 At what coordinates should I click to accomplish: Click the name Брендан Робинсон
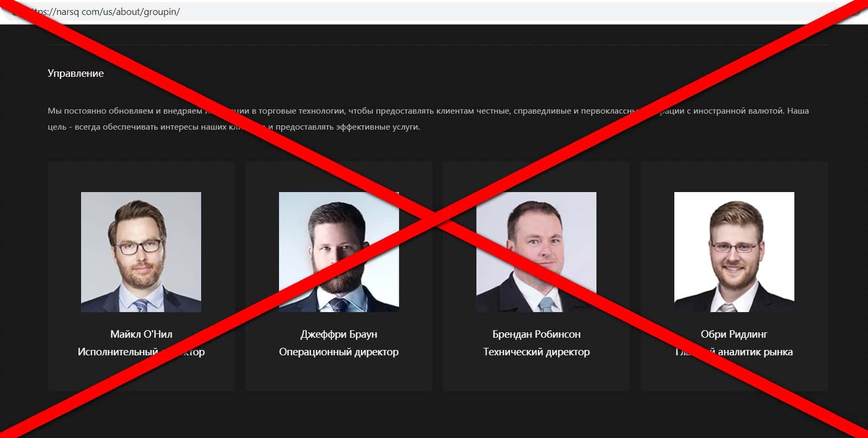coord(536,335)
